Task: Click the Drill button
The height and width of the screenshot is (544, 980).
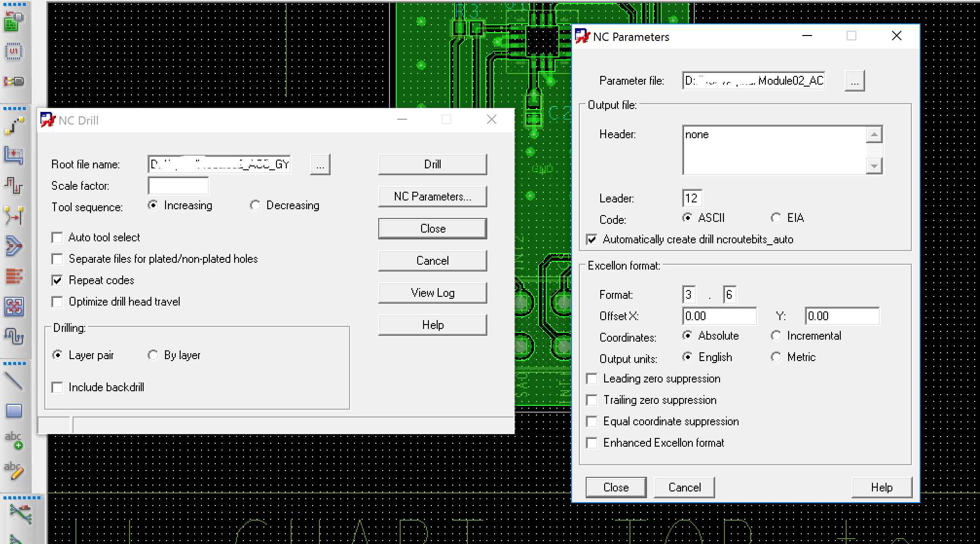Action: (432, 164)
